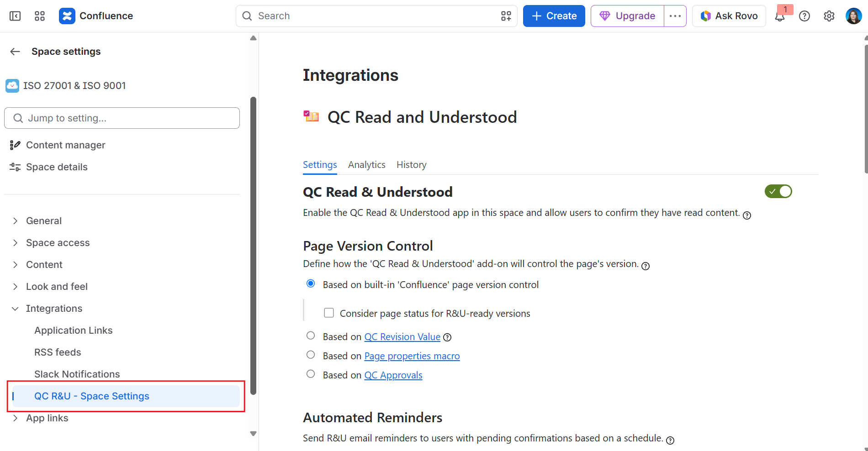Follow the QC Approvals link
868x451 pixels.
[393, 375]
